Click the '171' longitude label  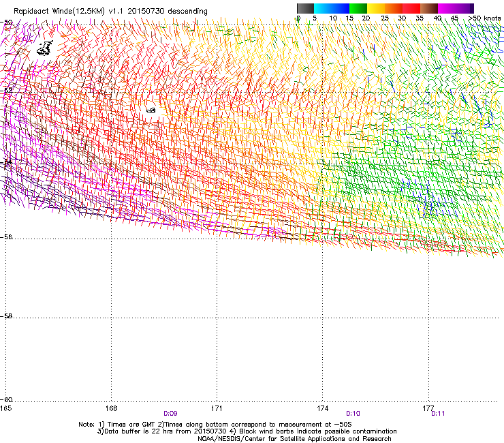[217, 408]
